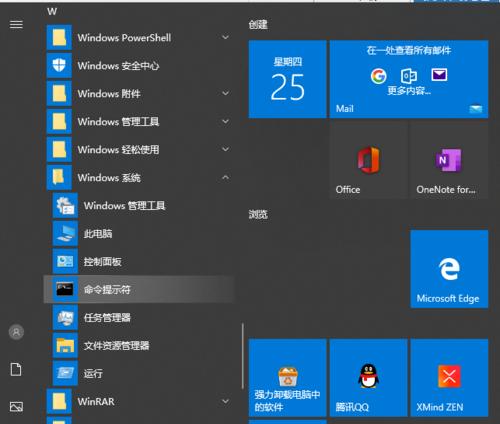Viewport: 500px width, 424px height.
Task: Click the user account avatar icon
Action: tap(16, 332)
